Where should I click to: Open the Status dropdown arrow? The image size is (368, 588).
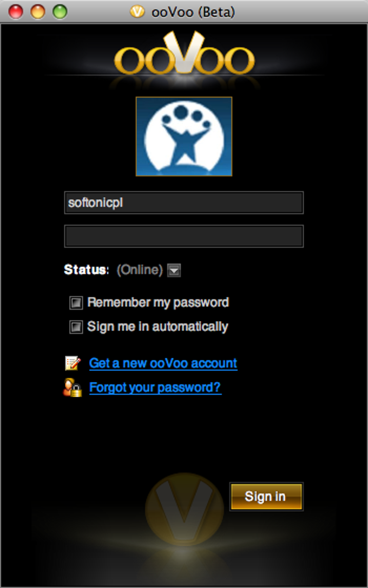tap(174, 270)
